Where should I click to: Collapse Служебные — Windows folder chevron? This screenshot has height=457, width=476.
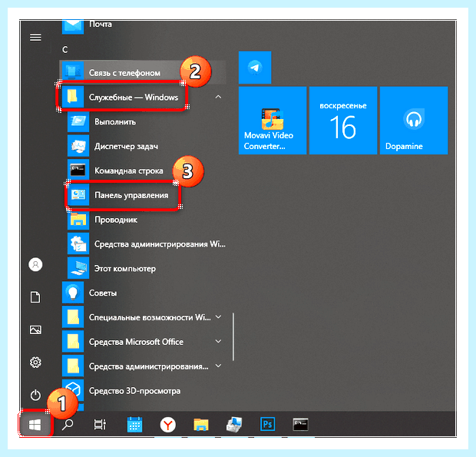(x=218, y=98)
